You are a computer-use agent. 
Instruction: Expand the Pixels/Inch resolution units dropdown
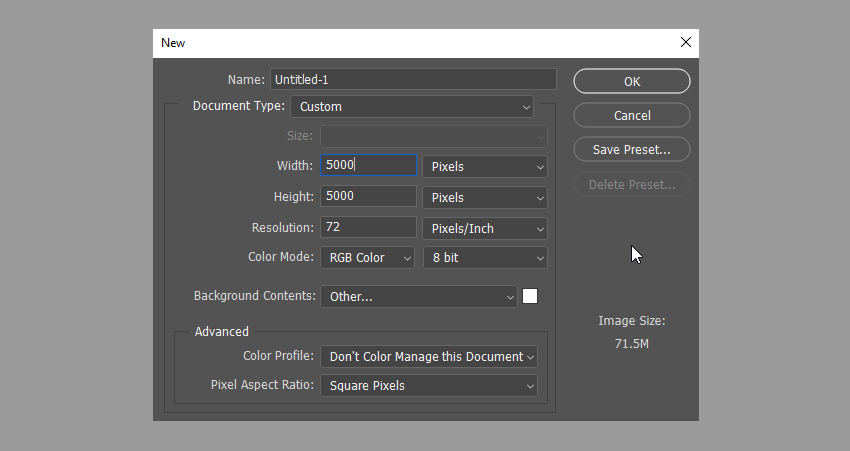(485, 229)
